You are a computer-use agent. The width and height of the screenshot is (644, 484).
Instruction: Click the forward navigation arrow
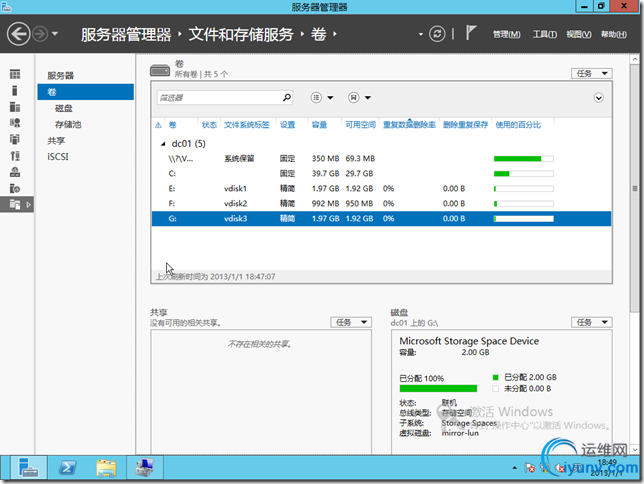40,34
